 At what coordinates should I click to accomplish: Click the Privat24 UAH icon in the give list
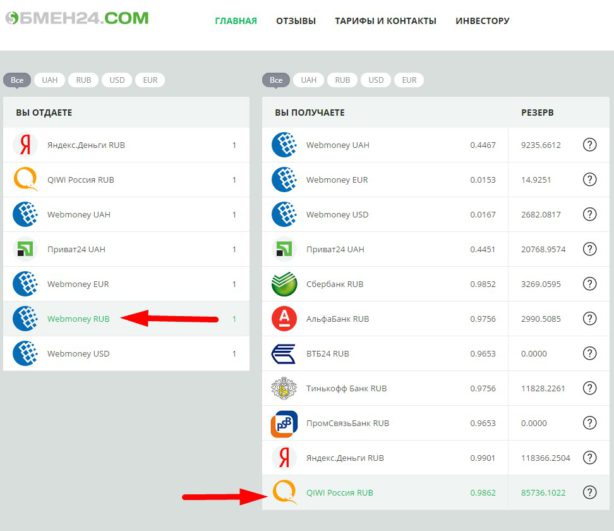click(x=25, y=249)
